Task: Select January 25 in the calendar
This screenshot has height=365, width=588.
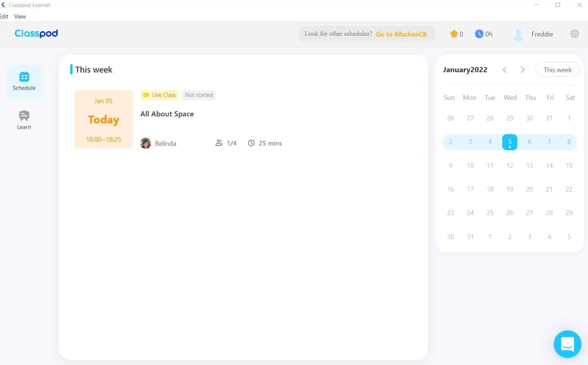Action: click(x=490, y=213)
